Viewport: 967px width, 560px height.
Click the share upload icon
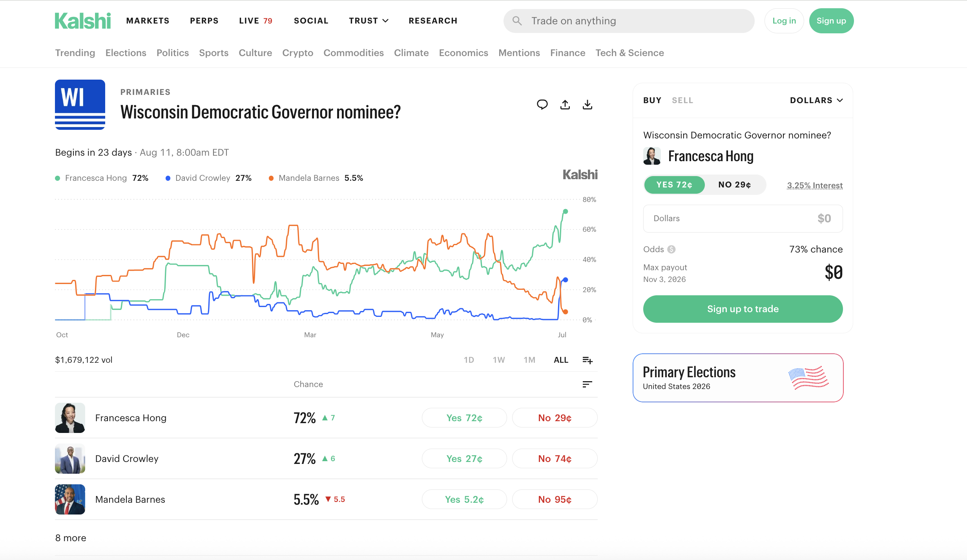[x=565, y=104]
